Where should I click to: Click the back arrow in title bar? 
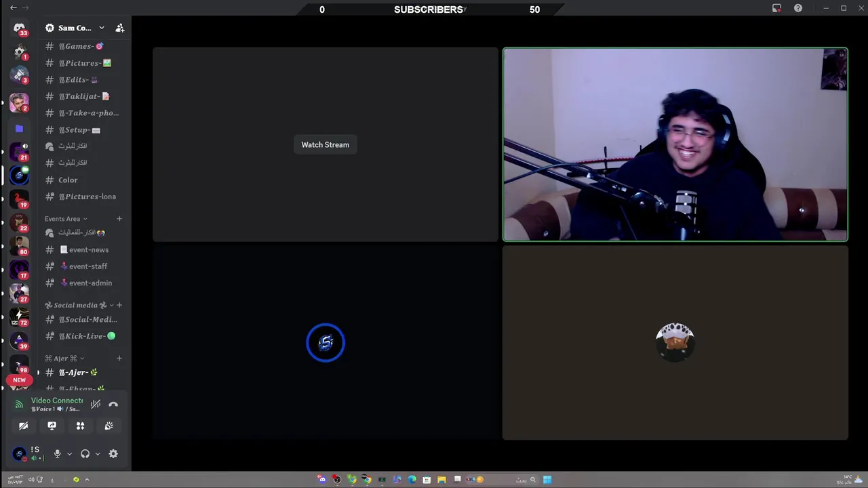tap(13, 8)
